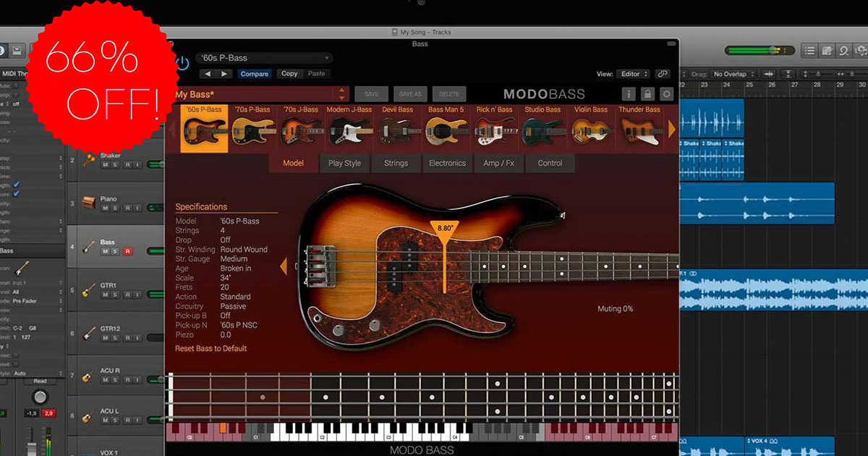Select the '70s J-Bass model

[x=300, y=129]
